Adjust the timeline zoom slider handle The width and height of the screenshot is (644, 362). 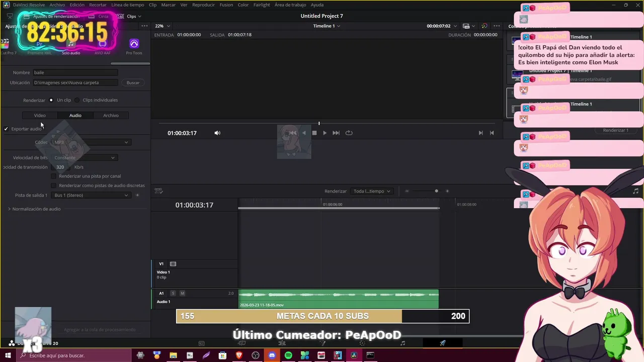436,191
